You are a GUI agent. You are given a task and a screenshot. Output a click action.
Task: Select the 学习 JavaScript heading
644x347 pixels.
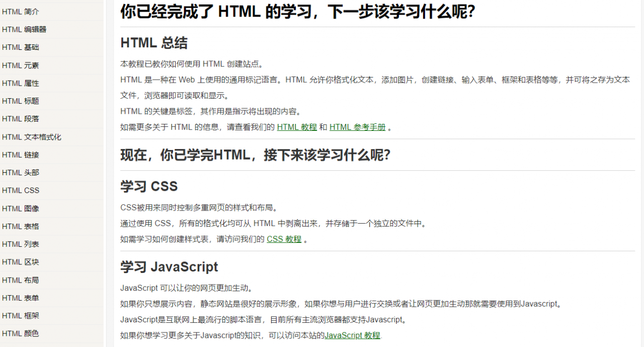[x=169, y=267]
